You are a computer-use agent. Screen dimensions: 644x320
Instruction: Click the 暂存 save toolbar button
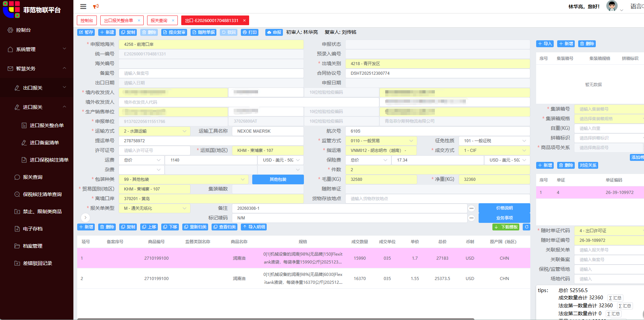(86, 32)
